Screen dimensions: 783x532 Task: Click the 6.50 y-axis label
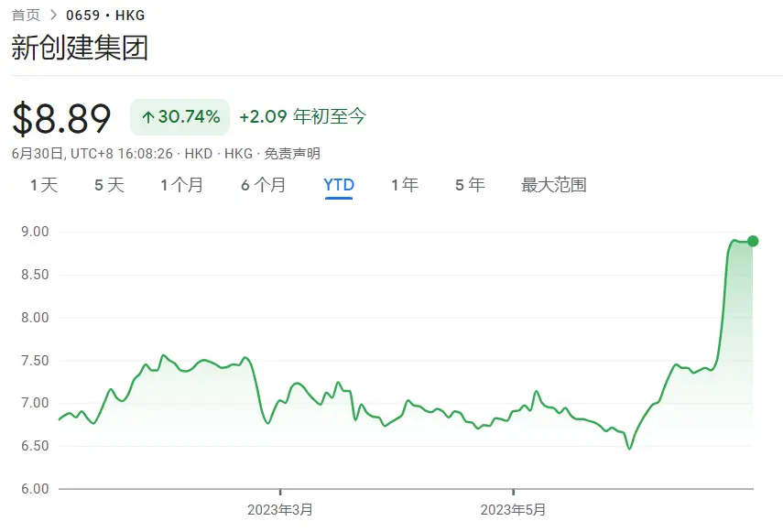[x=35, y=446]
